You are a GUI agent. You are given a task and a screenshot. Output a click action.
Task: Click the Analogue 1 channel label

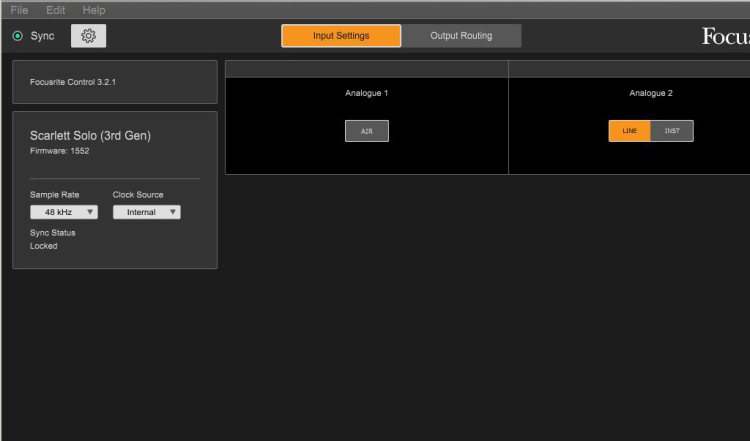[x=366, y=93]
